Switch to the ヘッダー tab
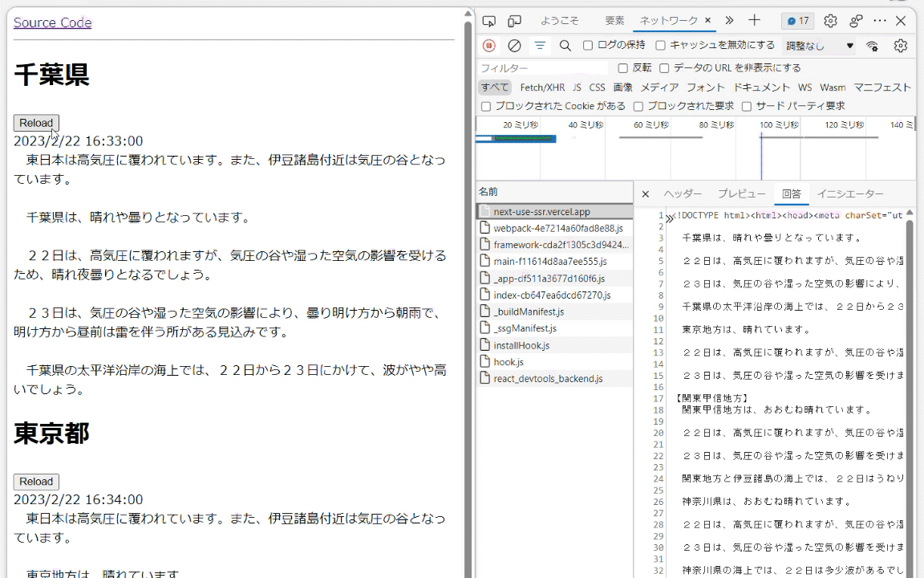This screenshot has height=578, width=924. click(683, 193)
